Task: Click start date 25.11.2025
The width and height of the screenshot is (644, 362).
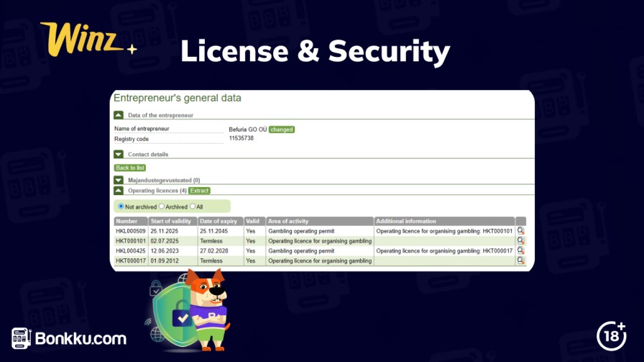Action: click(x=165, y=231)
